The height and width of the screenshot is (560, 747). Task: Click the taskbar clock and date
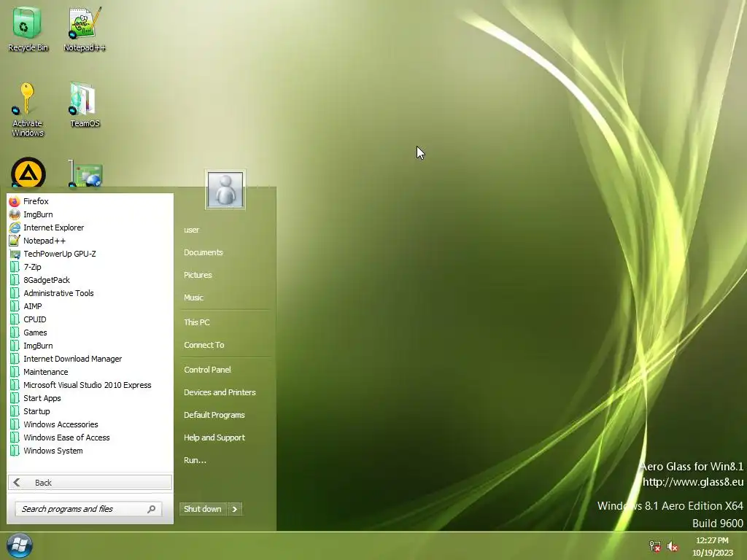[712, 546]
